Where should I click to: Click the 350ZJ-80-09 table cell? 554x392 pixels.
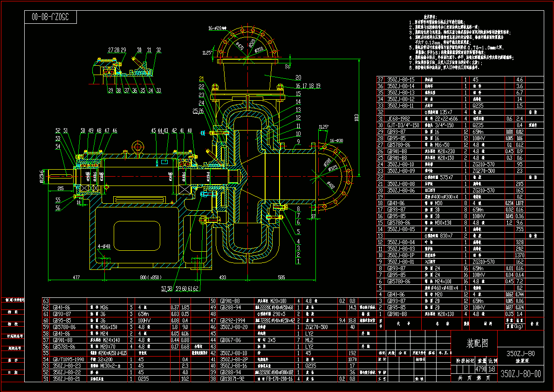401,171
